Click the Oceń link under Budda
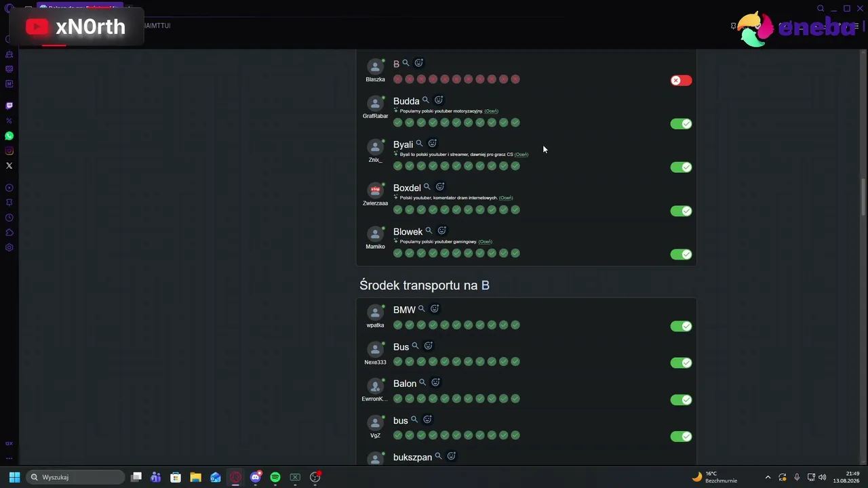Viewport: 868px width, 488px height. (492, 111)
